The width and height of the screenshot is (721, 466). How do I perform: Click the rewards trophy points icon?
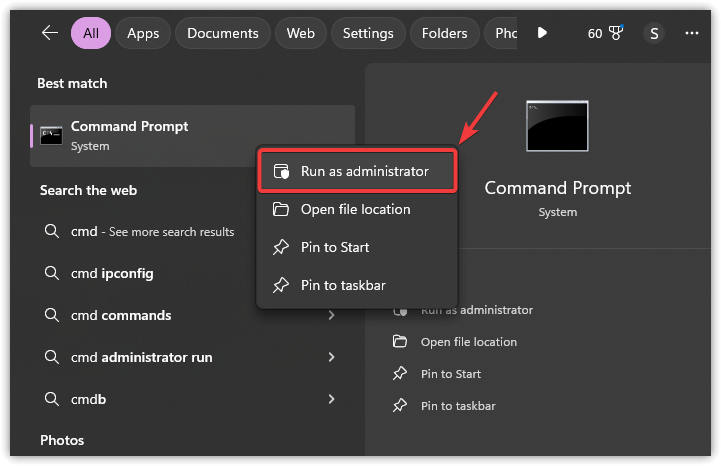pyautogui.click(x=617, y=33)
